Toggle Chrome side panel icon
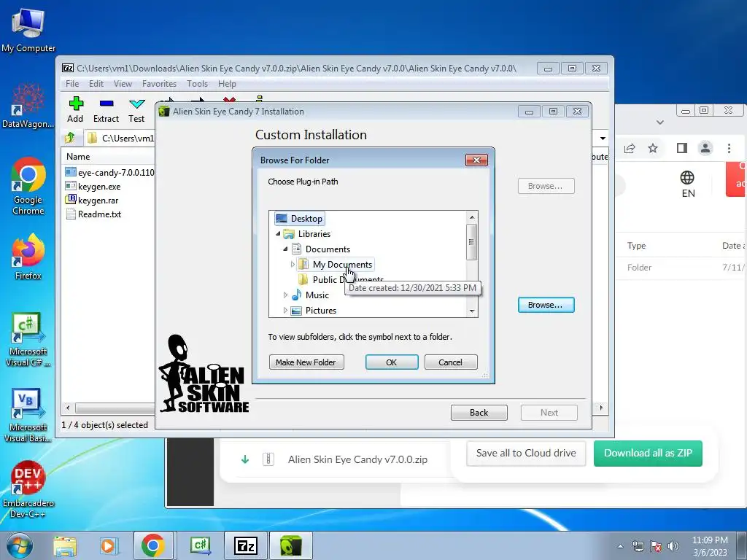747x560 pixels. pyautogui.click(x=682, y=148)
